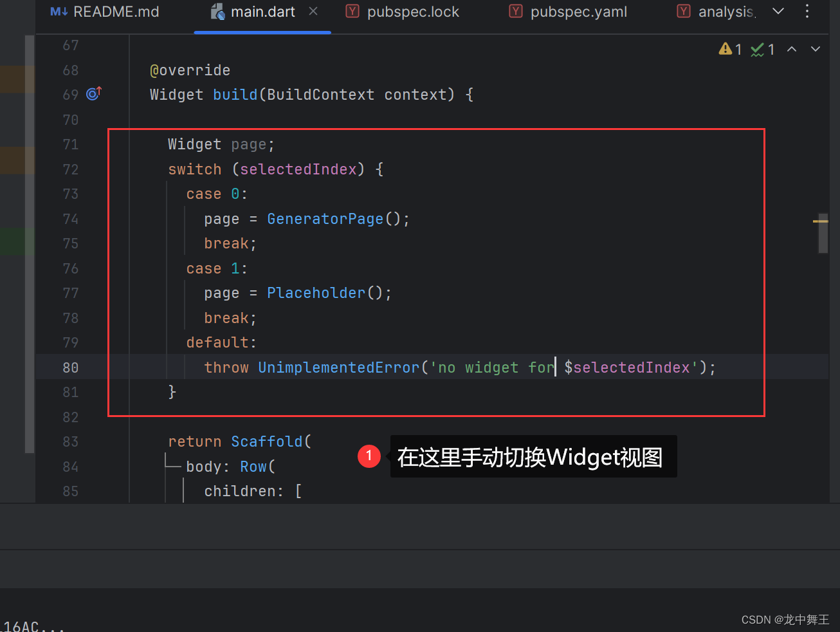Image resolution: width=840 pixels, height=632 pixels.
Task: Click the @override annotation
Action: 190,70
